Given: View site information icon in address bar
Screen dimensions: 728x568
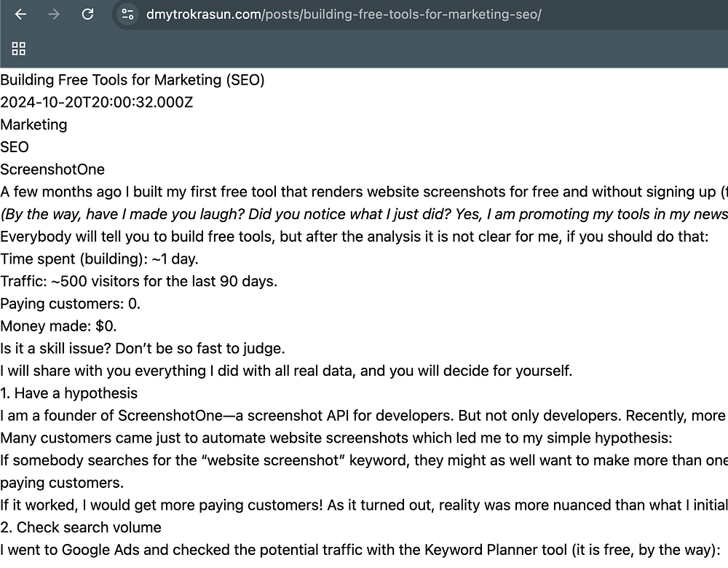Looking at the screenshot, I should [127, 15].
